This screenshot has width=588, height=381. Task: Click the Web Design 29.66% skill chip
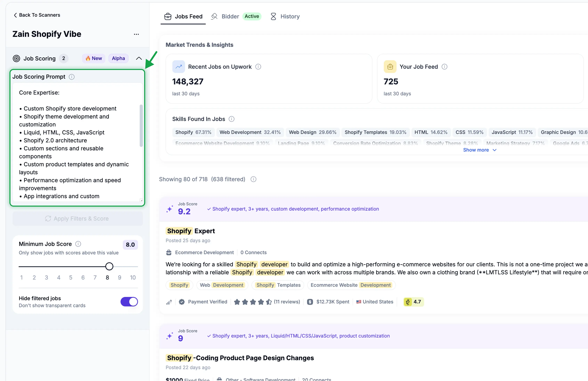pyautogui.click(x=313, y=132)
